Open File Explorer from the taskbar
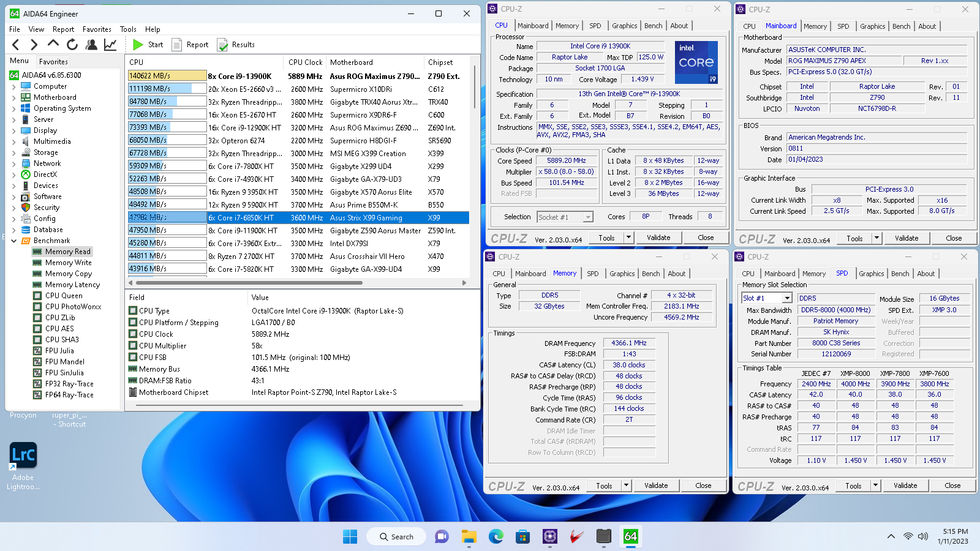Image resolution: width=980 pixels, height=551 pixels. tap(469, 537)
